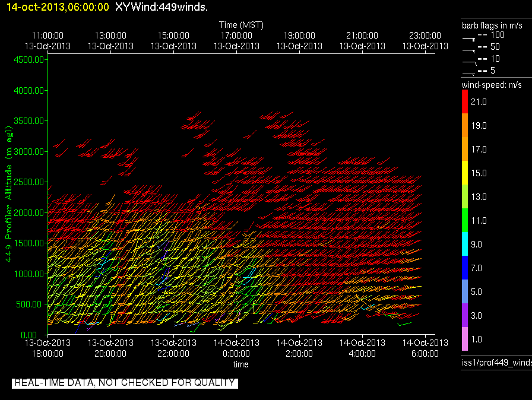
Task: Click the cyan 9.0 color bar segment
Action: (465, 244)
